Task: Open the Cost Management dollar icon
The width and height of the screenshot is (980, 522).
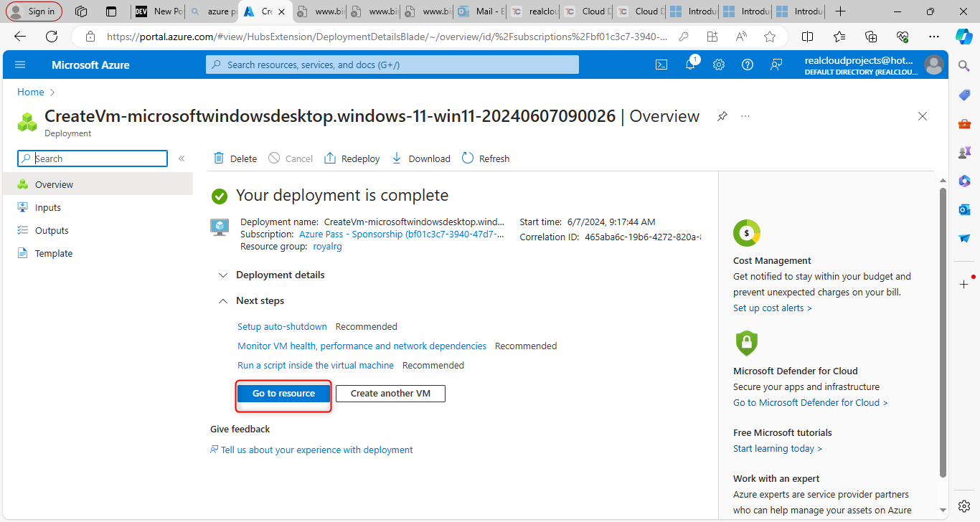Action: (x=746, y=233)
